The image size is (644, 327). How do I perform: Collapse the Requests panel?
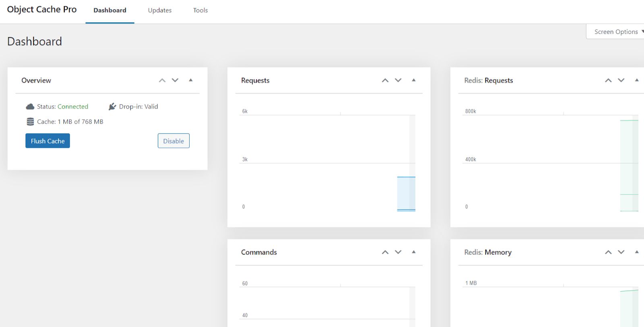413,80
